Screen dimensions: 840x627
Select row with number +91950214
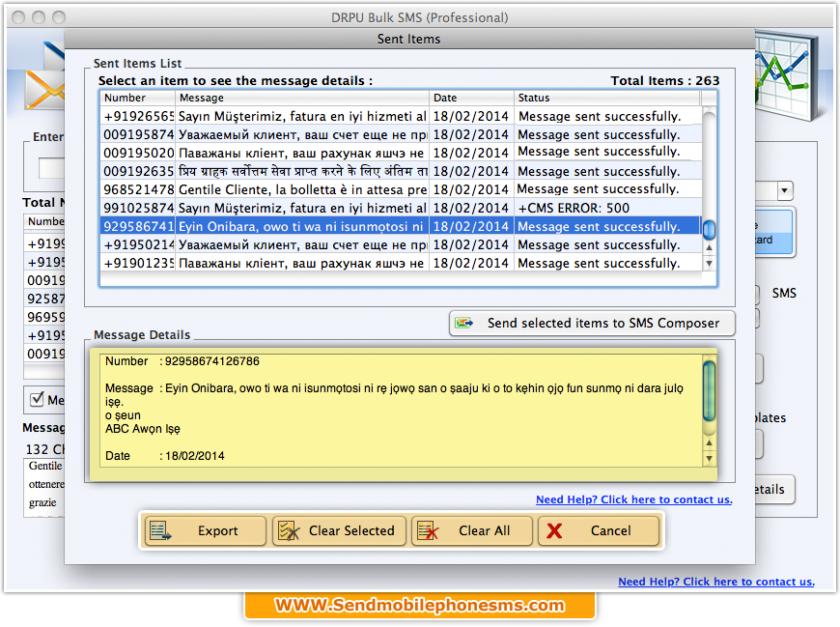coord(401,244)
